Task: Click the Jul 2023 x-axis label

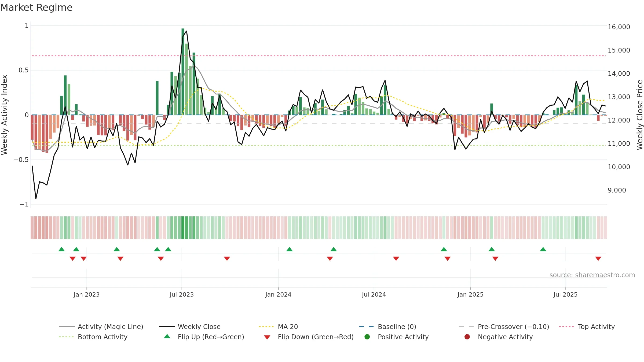Action: point(182,294)
